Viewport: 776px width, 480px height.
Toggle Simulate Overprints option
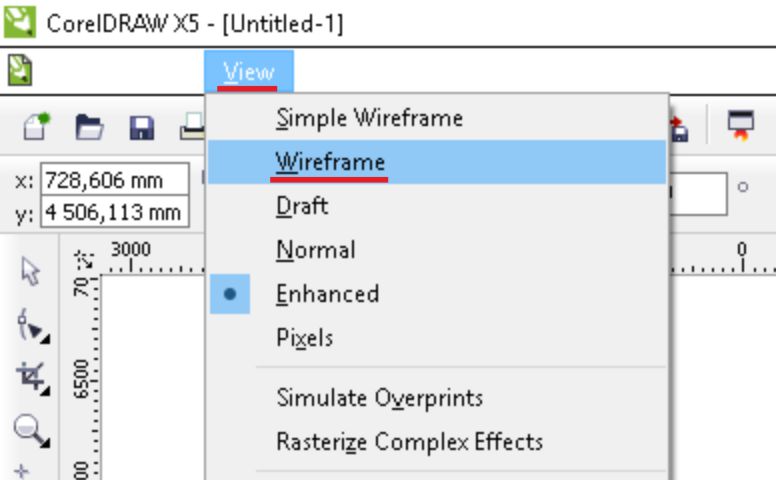coord(379,397)
